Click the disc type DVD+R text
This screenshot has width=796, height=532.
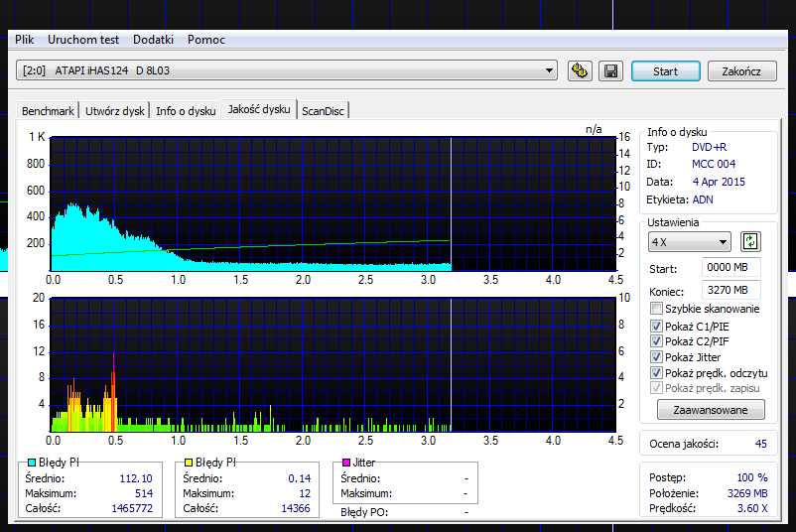[710, 147]
